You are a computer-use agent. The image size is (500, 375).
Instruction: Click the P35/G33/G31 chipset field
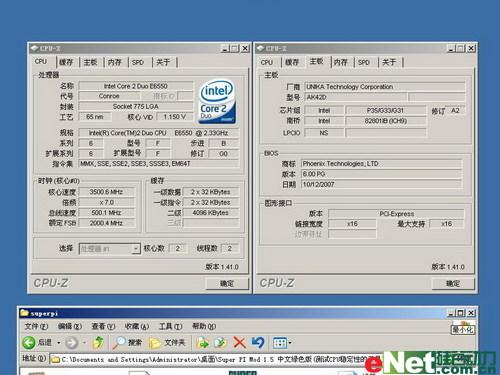click(385, 110)
